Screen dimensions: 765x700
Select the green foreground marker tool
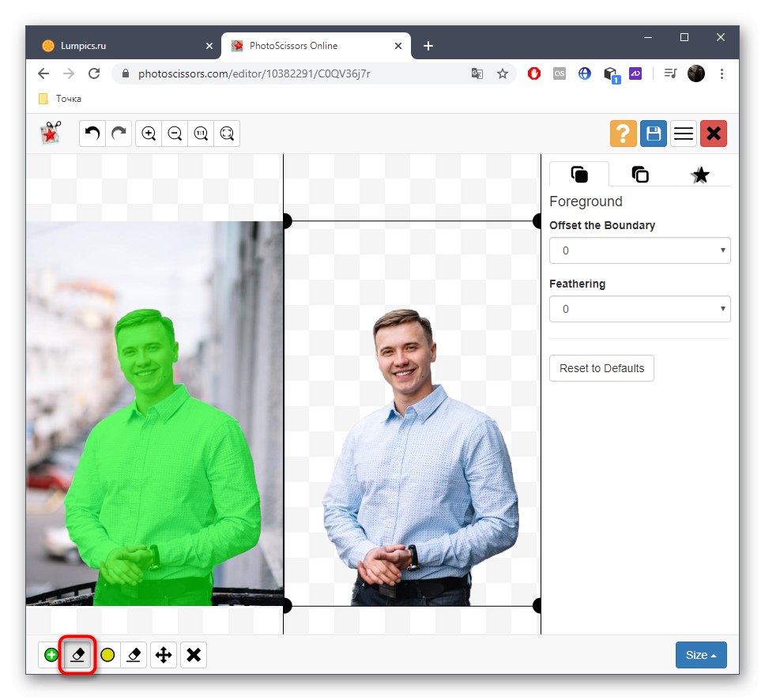coord(51,655)
